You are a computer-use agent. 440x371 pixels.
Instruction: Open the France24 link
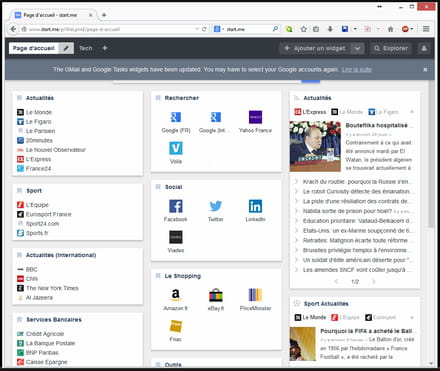pos(38,169)
